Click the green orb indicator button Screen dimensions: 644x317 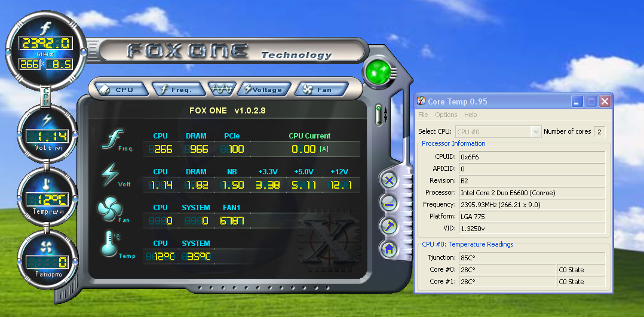point(378,72)
